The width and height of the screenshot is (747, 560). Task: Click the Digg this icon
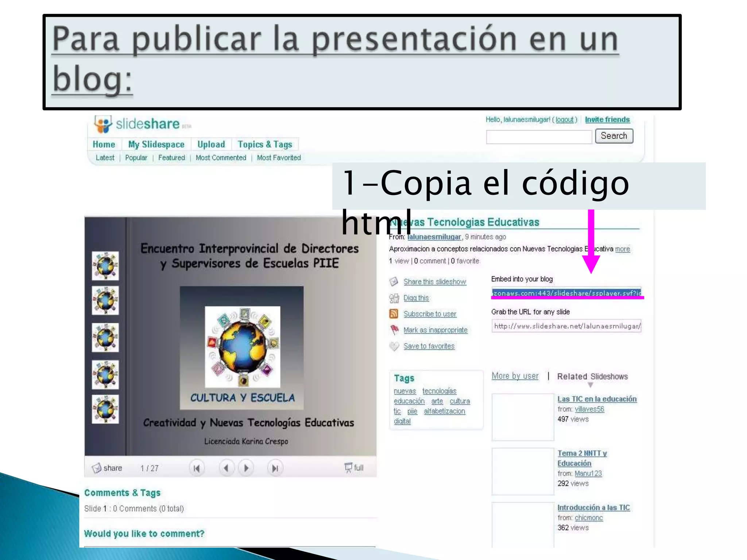pyautogui.click(x=394, y=298)
